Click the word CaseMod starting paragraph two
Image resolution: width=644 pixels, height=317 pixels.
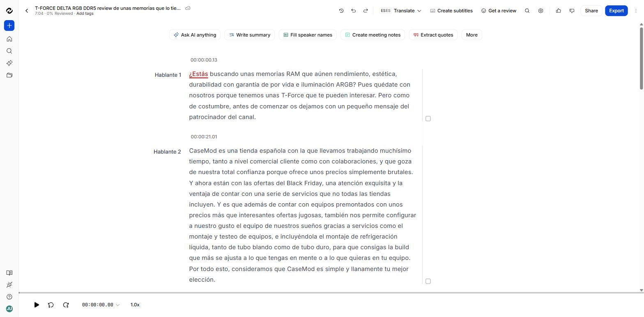203,151
